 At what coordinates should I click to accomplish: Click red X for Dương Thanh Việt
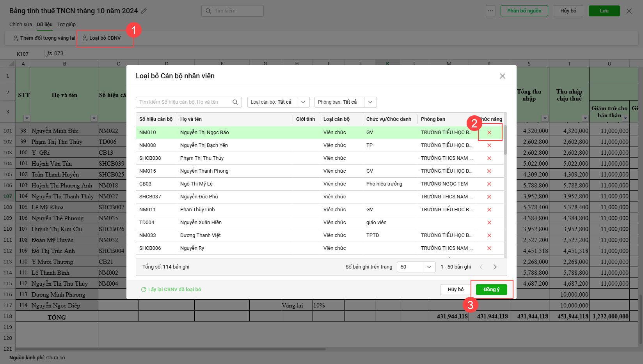(489, 235)
